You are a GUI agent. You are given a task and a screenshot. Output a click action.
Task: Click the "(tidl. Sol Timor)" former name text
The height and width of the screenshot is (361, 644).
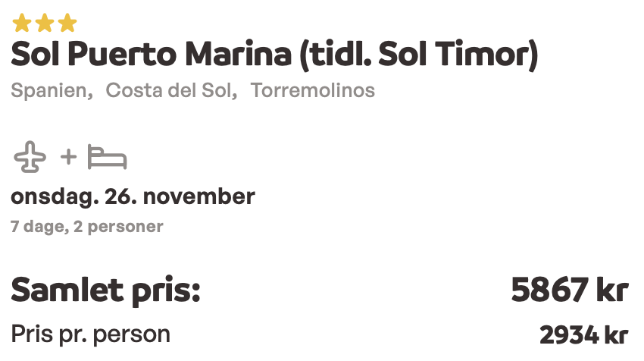pos(419,55)
